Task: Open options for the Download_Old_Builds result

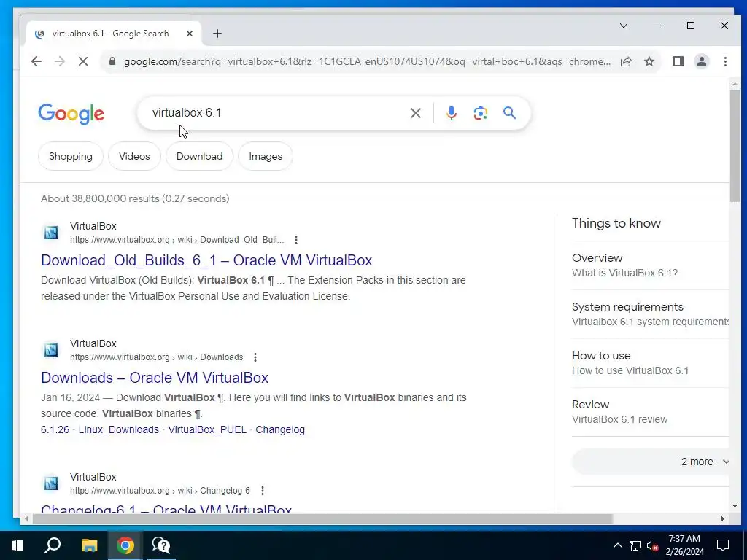Action: click(x=296, y=239)
